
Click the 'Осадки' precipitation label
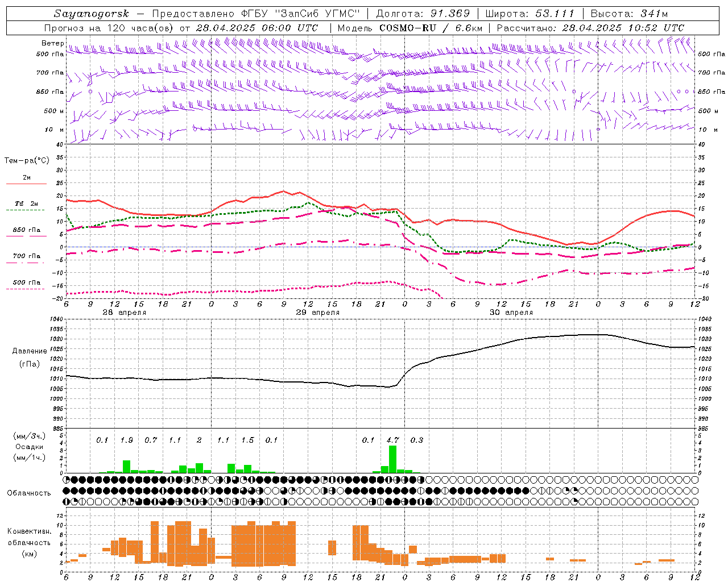(x=30, y=447)
